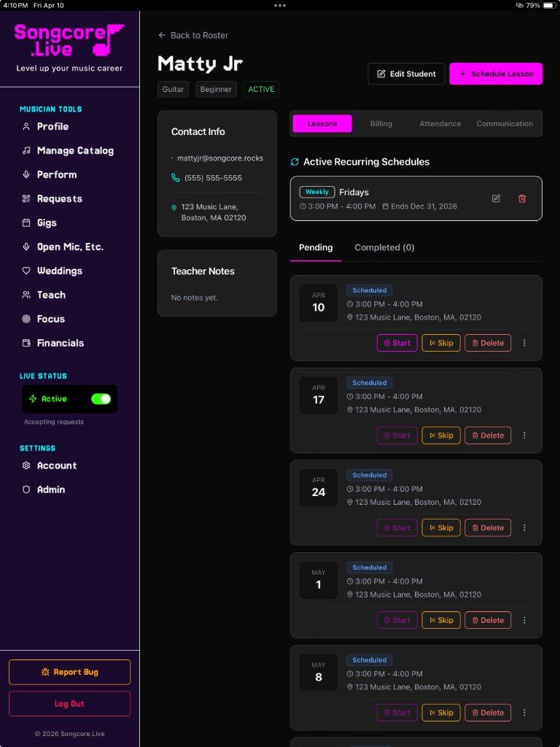Click the No notes yet text
560x747 pixels.
194,298
